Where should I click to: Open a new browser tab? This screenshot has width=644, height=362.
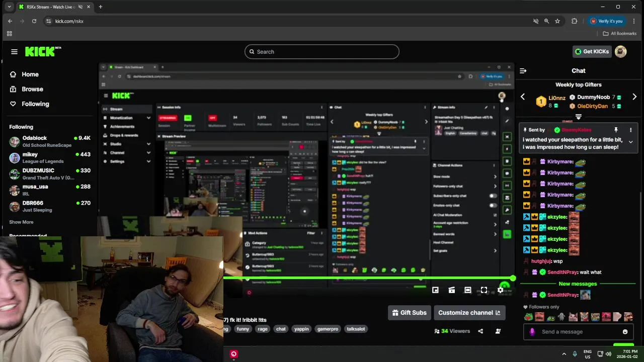point(100,7)
